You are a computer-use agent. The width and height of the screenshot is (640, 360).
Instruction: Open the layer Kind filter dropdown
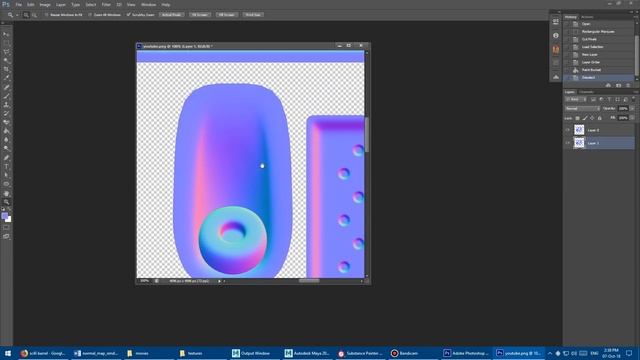[576, 99]
